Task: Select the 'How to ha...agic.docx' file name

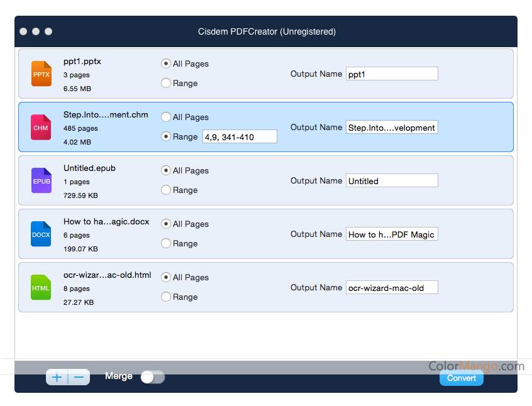Action: pyautogui.click(x=106, y=221)
